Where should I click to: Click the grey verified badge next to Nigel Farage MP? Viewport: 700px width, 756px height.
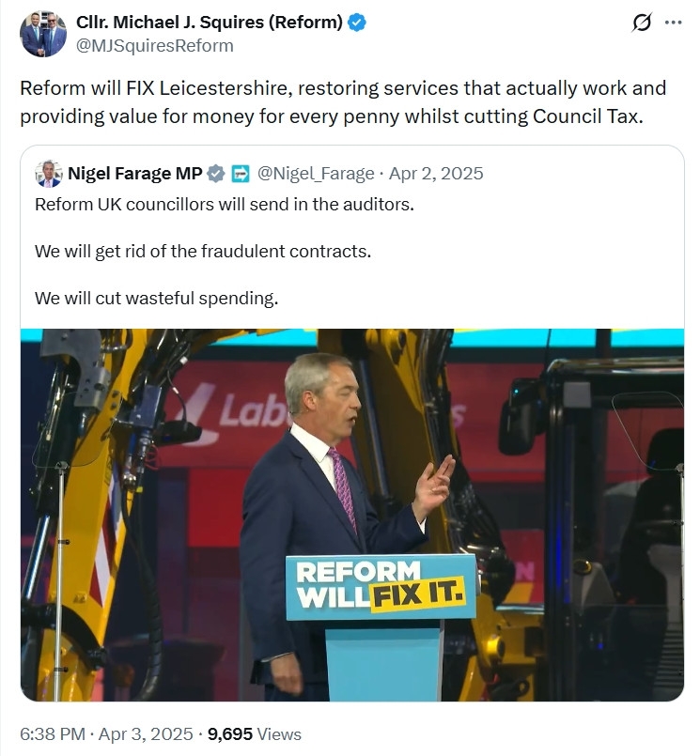216,174
